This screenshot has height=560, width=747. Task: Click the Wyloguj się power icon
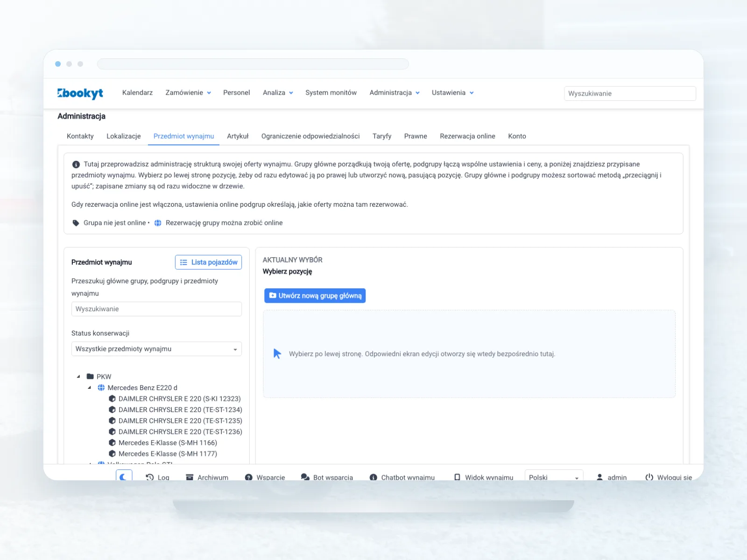(649, 477)
